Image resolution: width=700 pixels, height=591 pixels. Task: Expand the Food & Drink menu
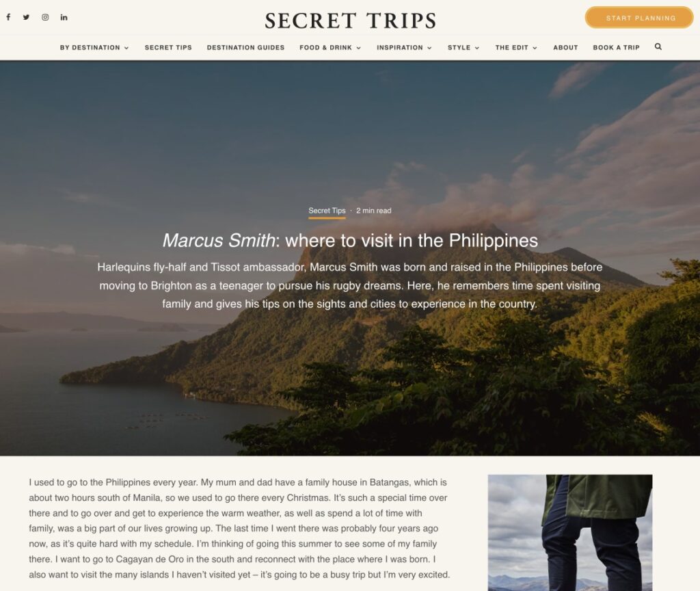pyautogui.click(x=330, y=47)
